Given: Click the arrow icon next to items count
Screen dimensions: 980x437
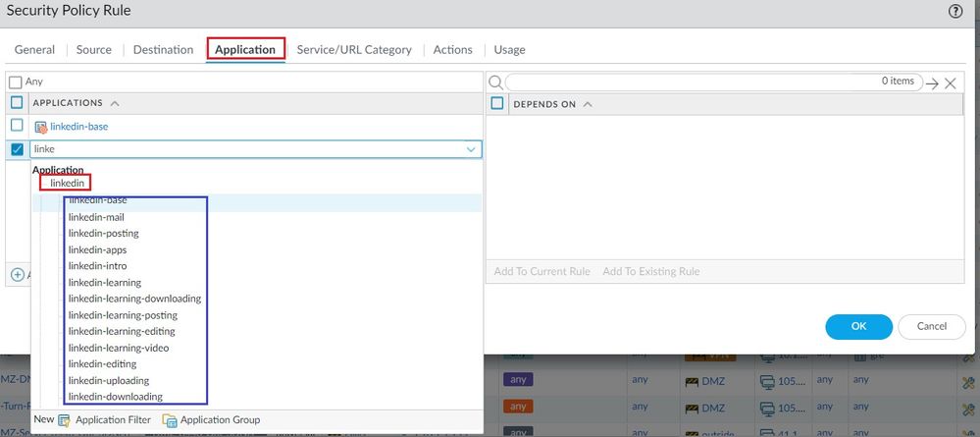Looking at the screenshot, I should coord(933,83).
